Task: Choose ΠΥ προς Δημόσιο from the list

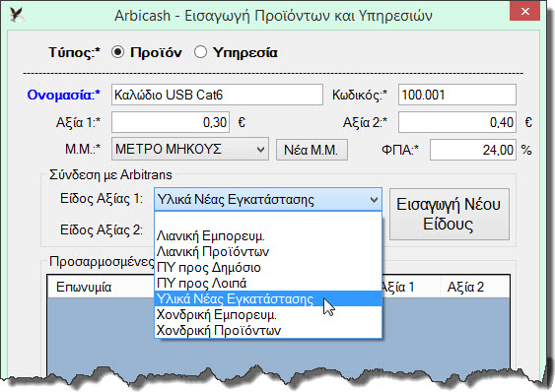Action: pos(268,267)
